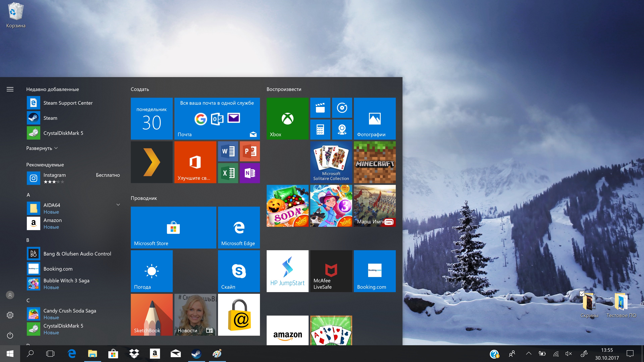Open the Calculator tile
The height and width of the screenshot is (362, 644).
click(x=320, y=129)
